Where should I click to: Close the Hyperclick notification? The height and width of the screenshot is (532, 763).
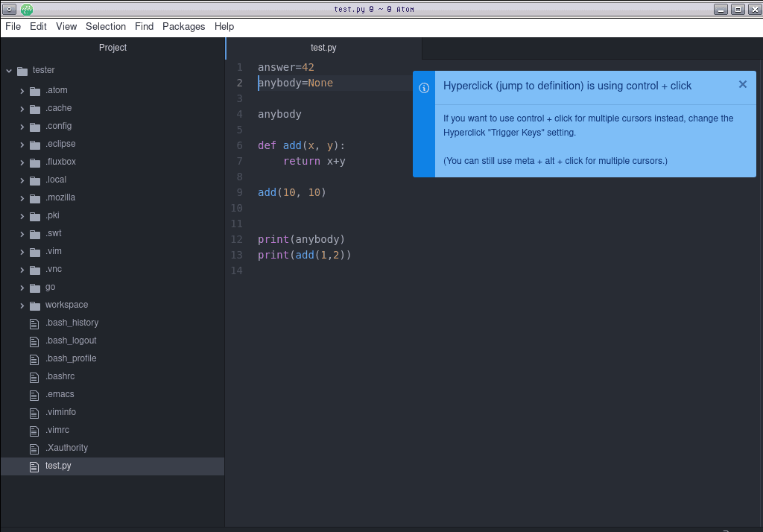coord(743,85)
